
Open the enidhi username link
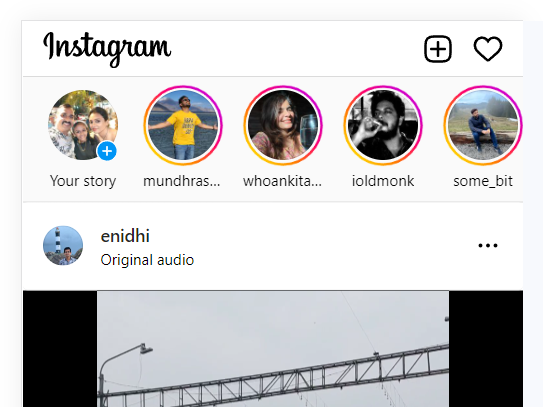[125, 236]
